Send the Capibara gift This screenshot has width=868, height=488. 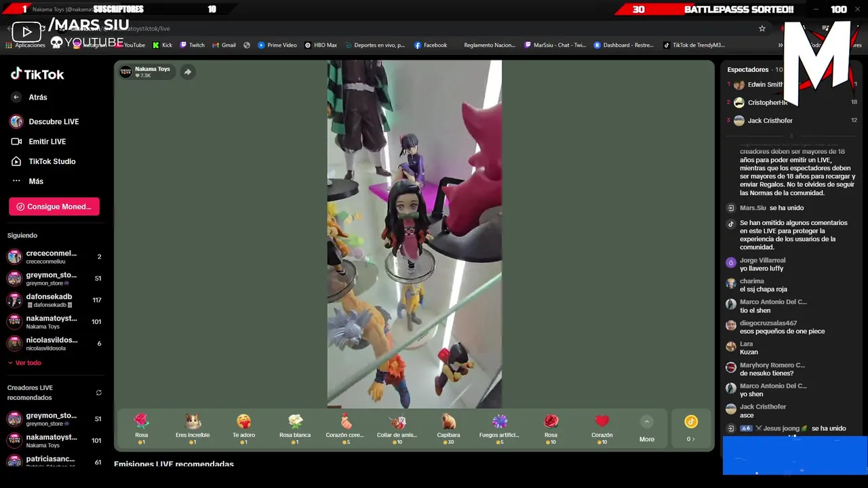448,428
